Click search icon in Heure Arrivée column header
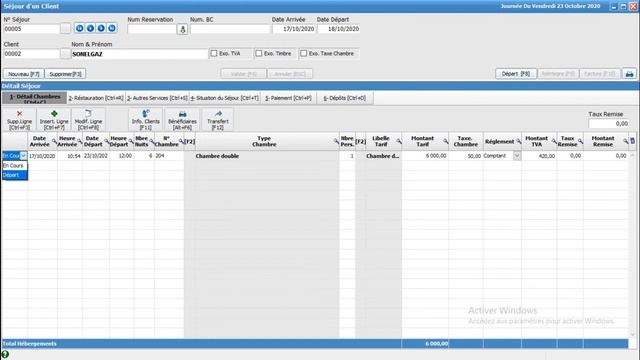 [80, 141]
